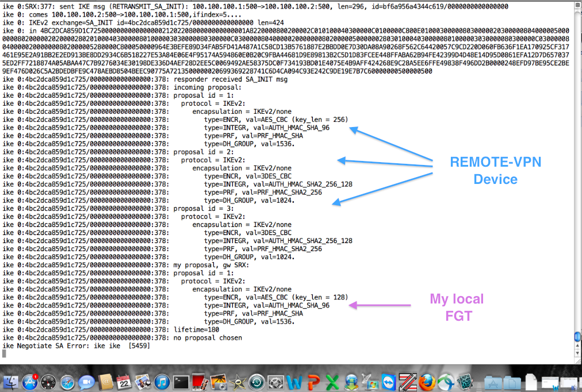The height and width of the screenshot is (392, 582).
Task: Open the mind-map sketch app in Dock
Action: click(x=465, y=382)
